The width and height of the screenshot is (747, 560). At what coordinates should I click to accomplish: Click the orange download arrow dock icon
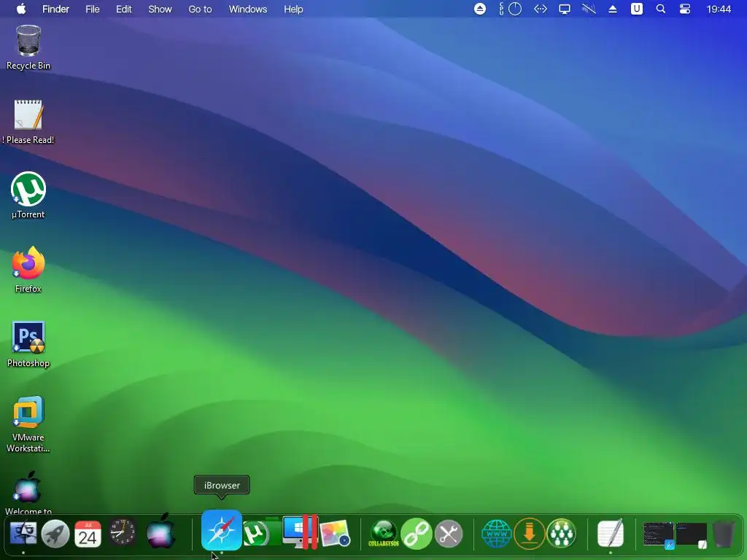click(529, 533)
